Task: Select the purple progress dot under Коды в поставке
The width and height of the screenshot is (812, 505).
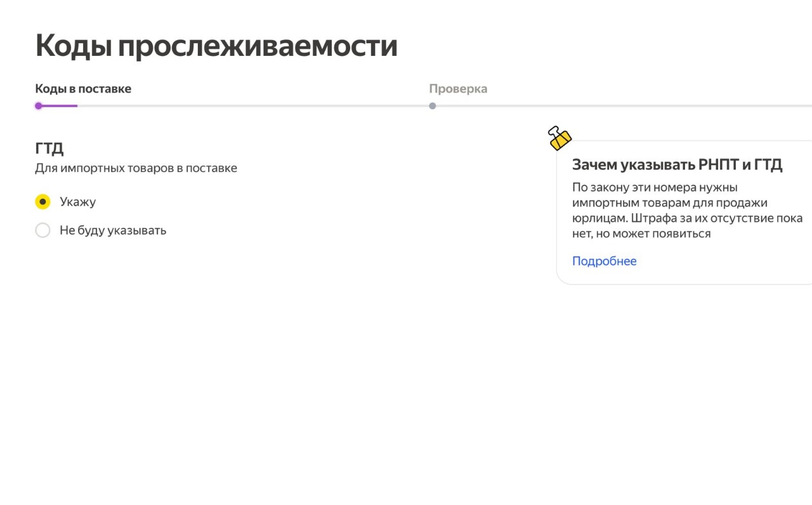Action: (x=37, y=105)
